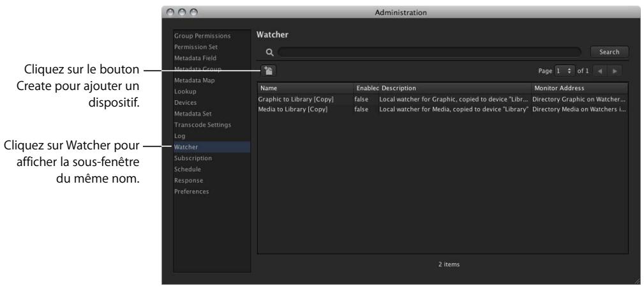Go to the previous page arrow
Image resolution: width=644 pixels, height=288 pixels.
click(x=600, y=71)
